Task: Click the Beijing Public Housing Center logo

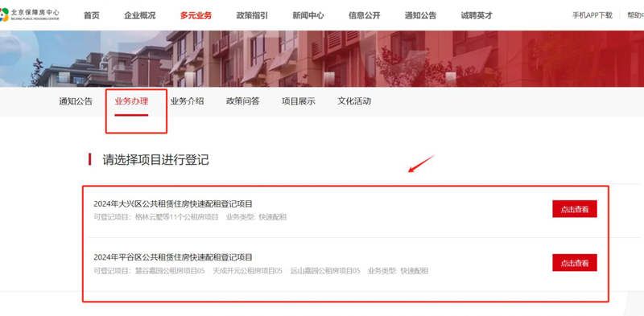Action: pos(30,15)
